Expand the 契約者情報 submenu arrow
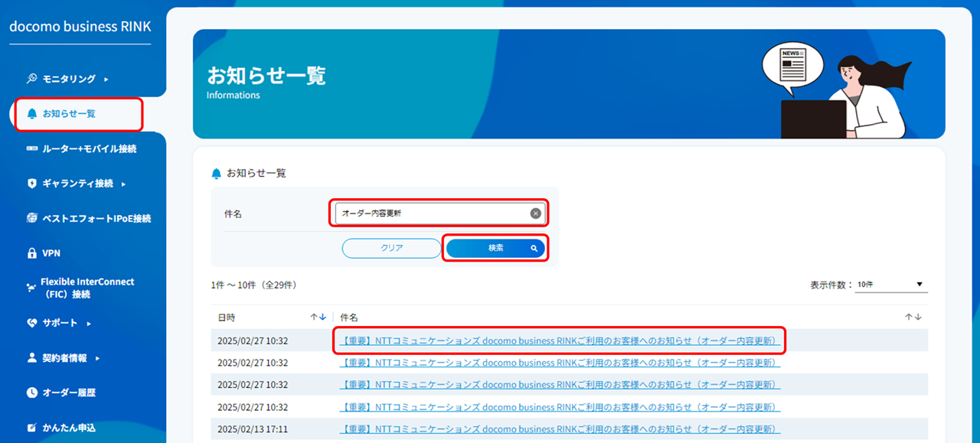This screenshot has width=980, height=443. tap(97, 358)
